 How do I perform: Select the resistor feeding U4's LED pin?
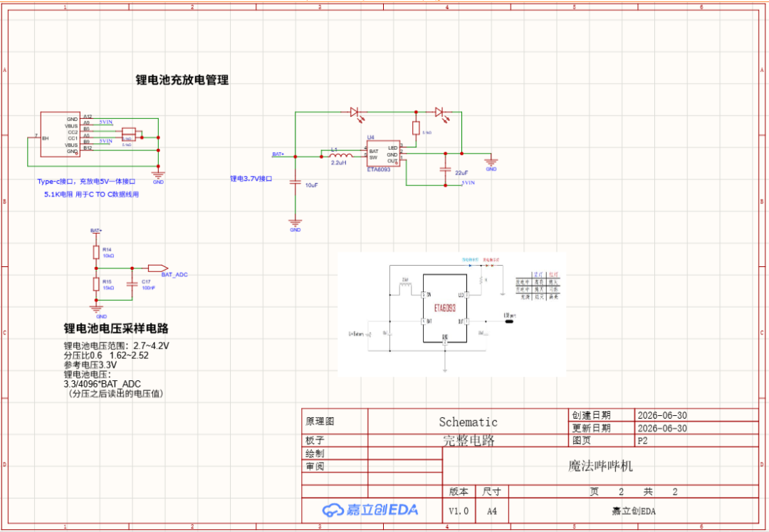tap(416, 128)
